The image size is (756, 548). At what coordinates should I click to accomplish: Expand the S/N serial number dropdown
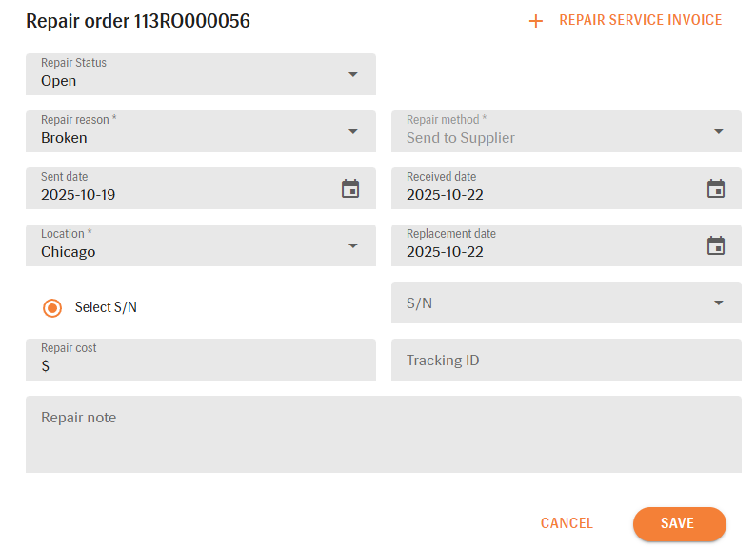pos(718,303)
